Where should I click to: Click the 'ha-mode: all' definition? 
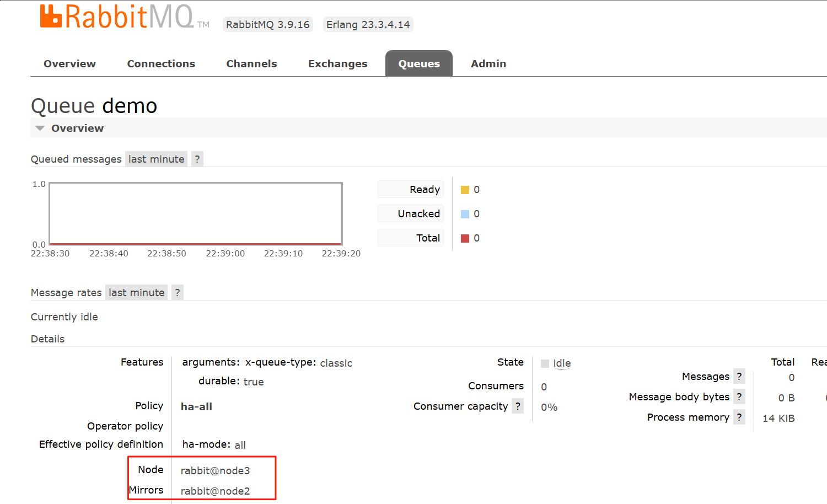pyautogui.click(x=214, y=444)
